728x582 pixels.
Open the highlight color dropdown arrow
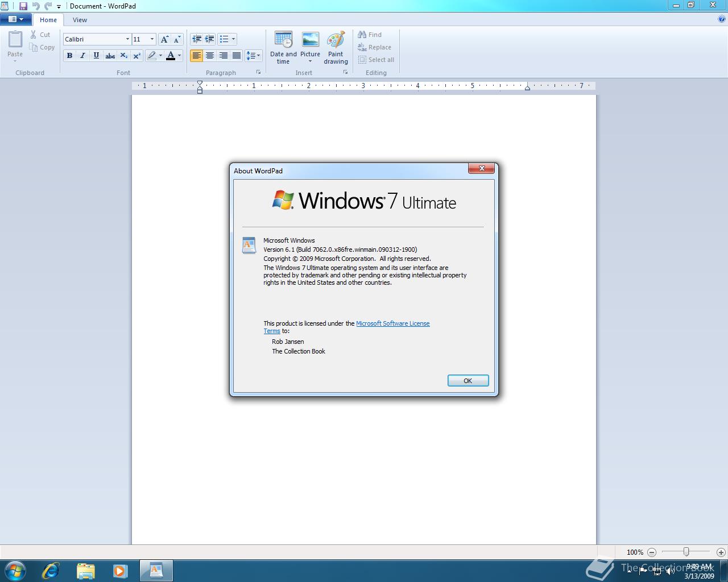(x=160, y=56)
